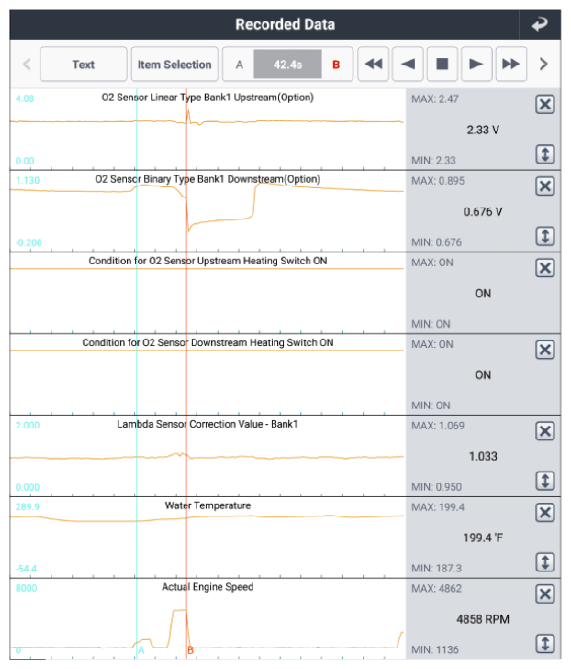Stop the recorded data playback

pos(442,64)
